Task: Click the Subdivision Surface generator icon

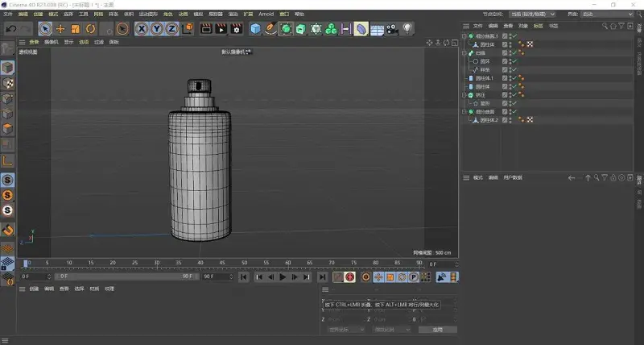Action: pyautogui.click(x=286, y=29)
